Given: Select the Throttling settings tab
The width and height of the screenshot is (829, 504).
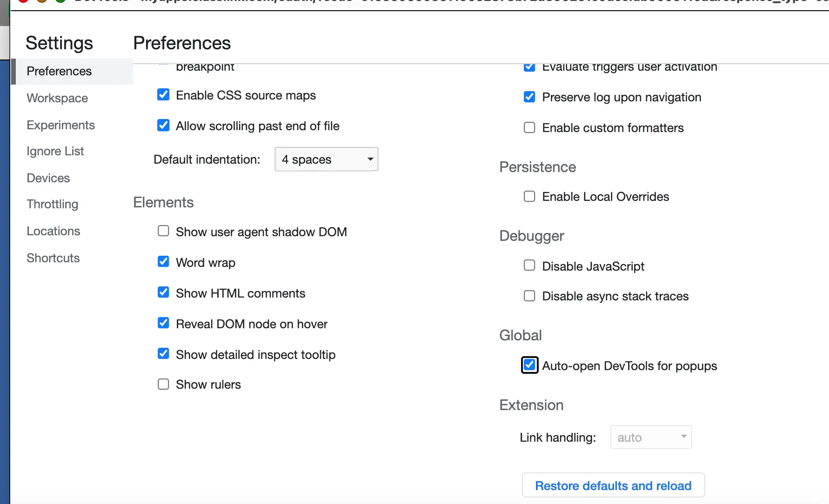Looking at the screenshot, I should pos(52,204).
